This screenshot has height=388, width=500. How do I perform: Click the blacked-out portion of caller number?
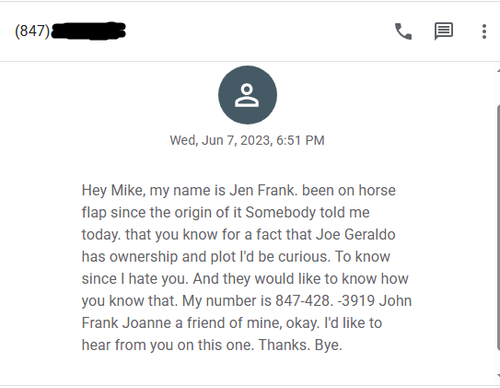click(88, 31)
